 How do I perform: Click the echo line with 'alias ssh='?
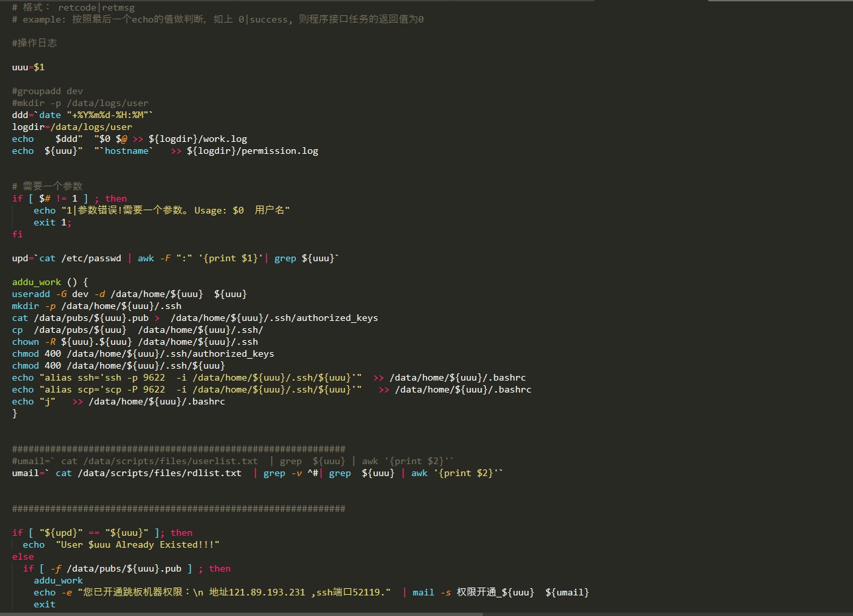tap(269, 377)
